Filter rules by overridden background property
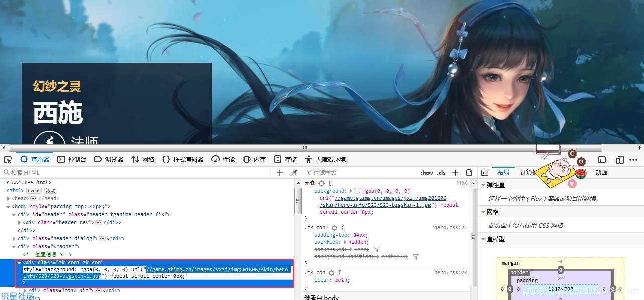The width and height of the screenshot is (644, 300). [377, 249]
